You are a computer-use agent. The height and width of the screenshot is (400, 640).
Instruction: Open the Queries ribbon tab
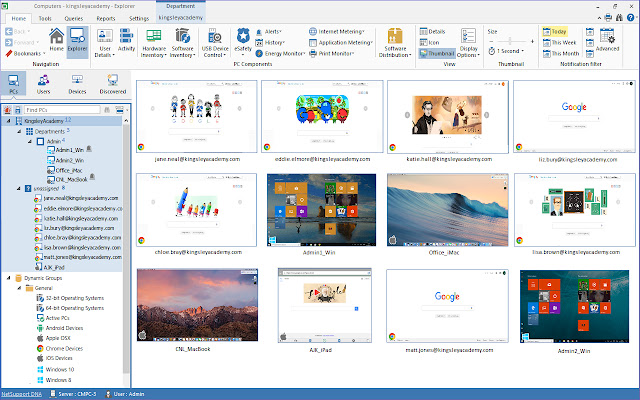pos(73,18)
